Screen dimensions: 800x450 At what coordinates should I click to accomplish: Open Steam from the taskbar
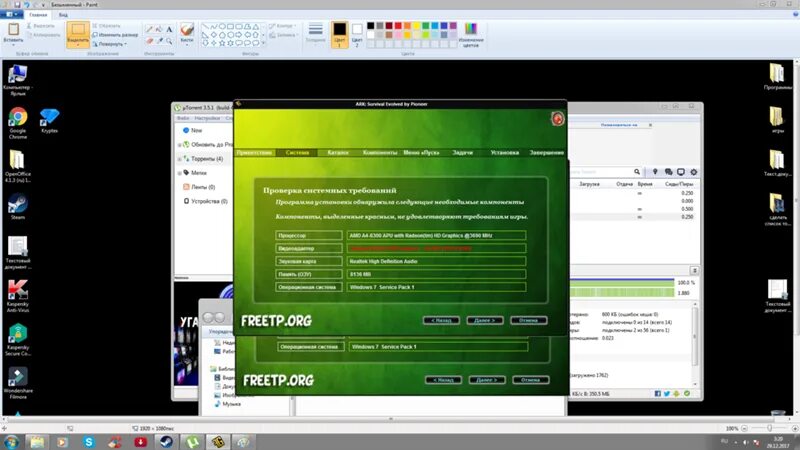coord(166,442)
